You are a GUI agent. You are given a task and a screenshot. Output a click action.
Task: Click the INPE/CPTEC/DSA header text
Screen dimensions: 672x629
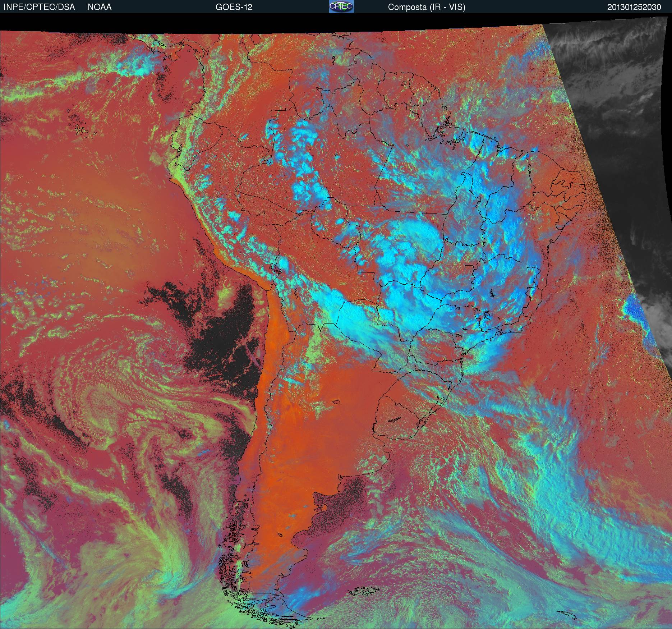click(39, 7)
